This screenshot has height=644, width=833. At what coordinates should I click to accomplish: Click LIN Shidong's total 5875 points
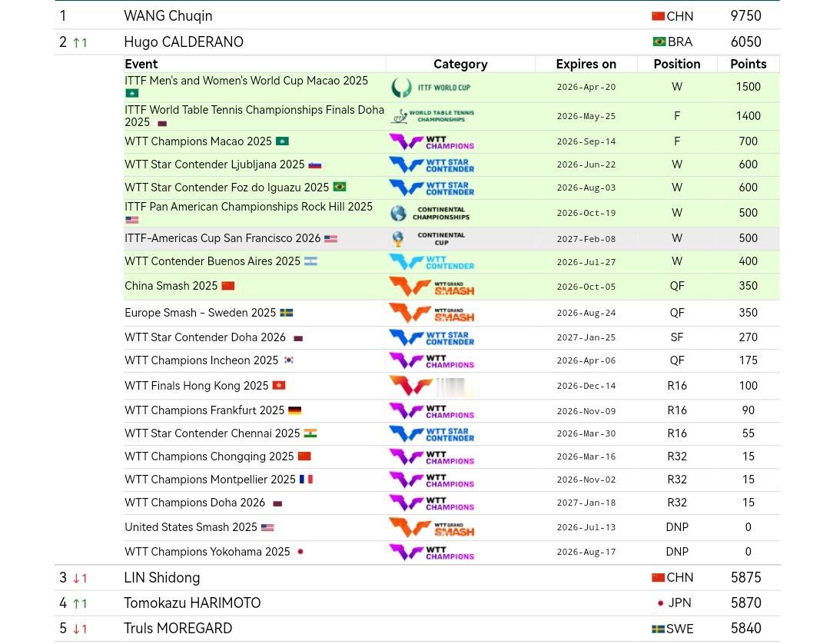[x=746, y=578]
